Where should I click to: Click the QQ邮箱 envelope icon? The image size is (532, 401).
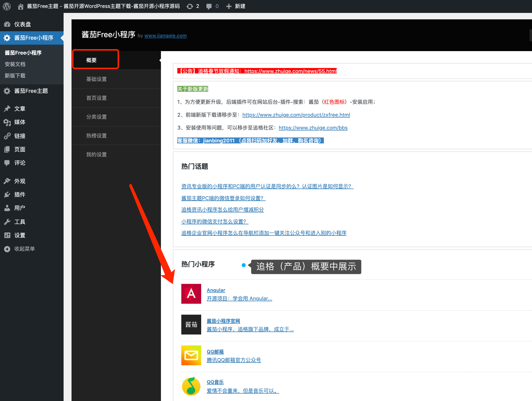click(x=191, y=355)
